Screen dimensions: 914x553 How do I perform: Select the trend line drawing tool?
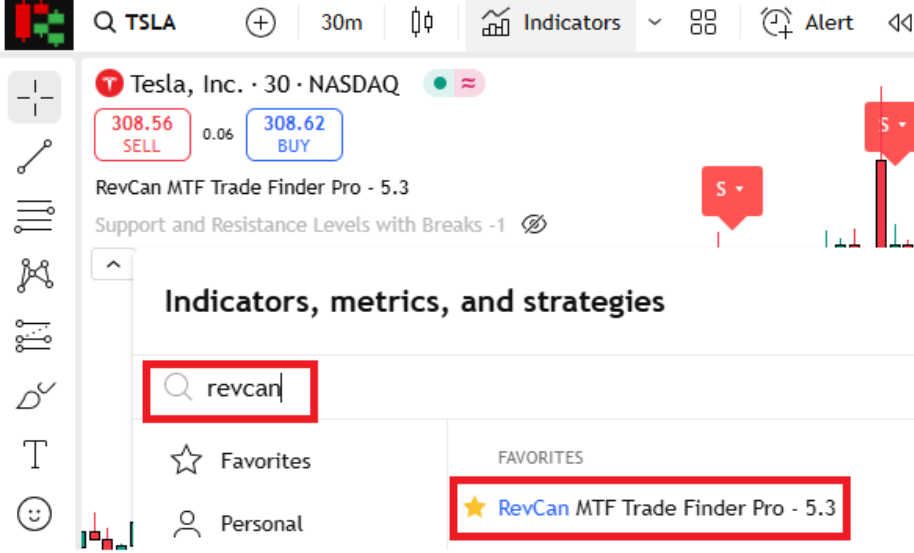click(x=35, y=157)
